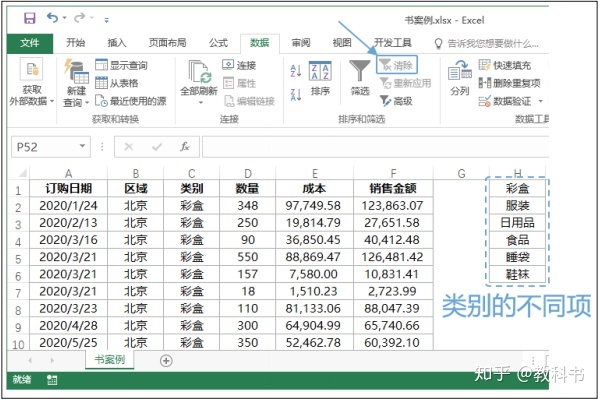
Task: Select the 数据 ribbon tab
Action: pyautogui.click(x=259, y=43)
